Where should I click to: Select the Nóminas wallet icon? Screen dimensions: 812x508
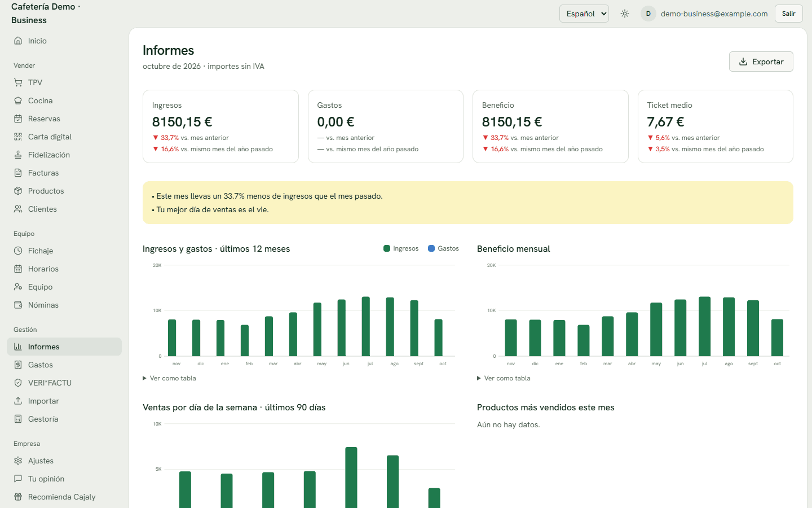(x=18, y=305)
